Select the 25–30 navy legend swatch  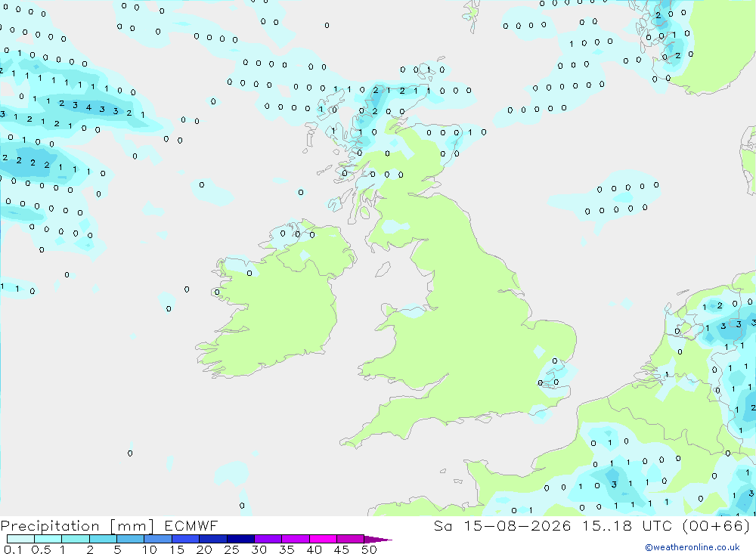[240, 539]
